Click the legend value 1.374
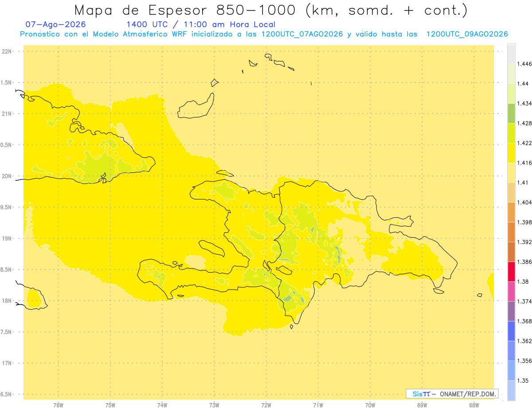 tap(525, 301)
